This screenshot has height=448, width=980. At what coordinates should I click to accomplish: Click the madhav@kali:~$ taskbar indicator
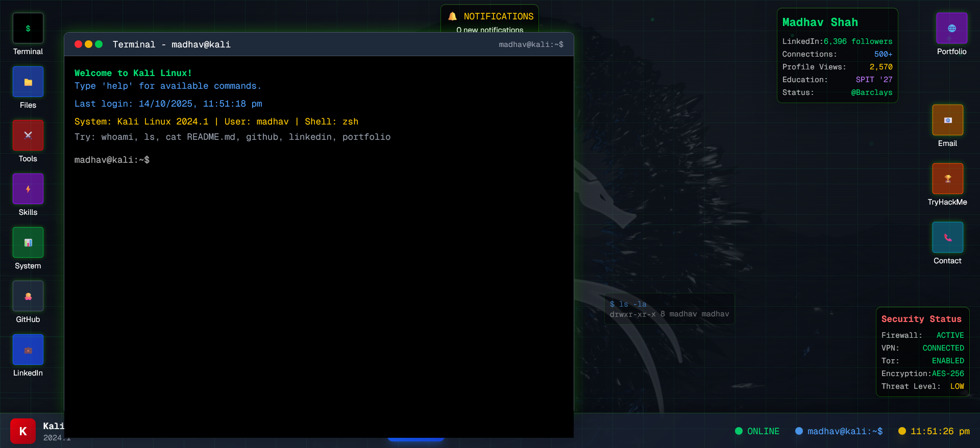click(839, 431)
